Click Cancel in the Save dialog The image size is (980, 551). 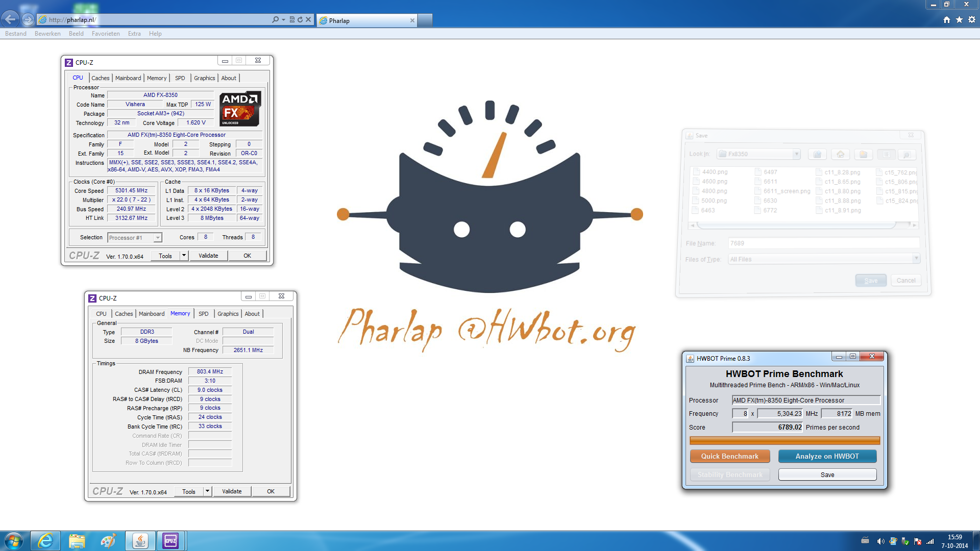(x=906, y=281)
